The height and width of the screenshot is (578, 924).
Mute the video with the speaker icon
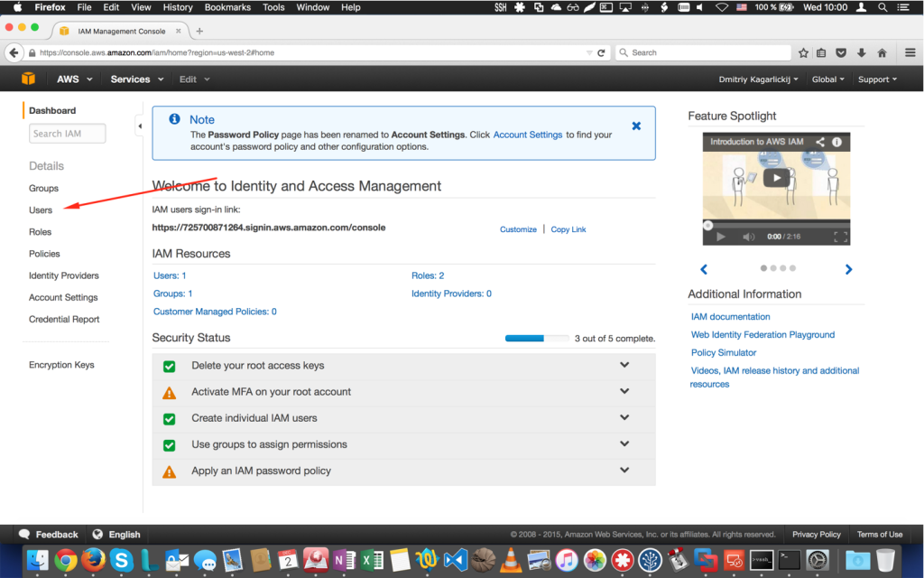pyautogui.click(x=748, y=237)
